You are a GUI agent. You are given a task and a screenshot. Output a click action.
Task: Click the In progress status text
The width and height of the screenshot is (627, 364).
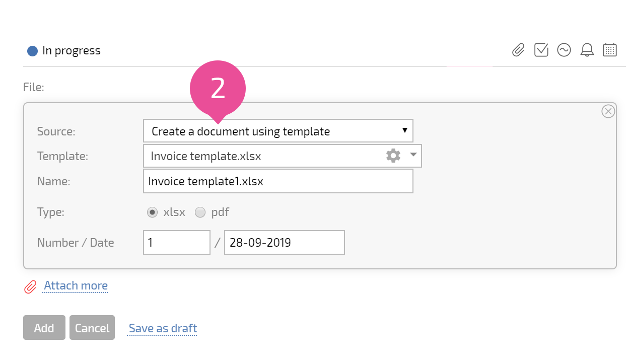72,51
